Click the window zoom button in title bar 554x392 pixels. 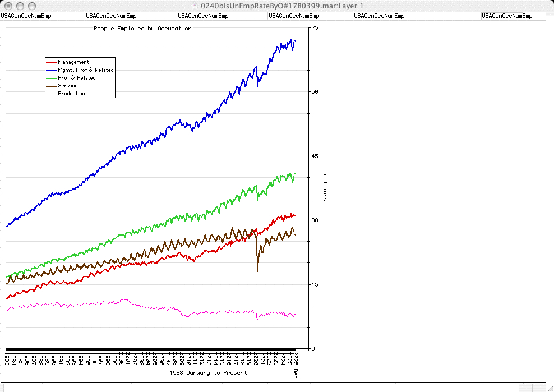tap(31, 5)
